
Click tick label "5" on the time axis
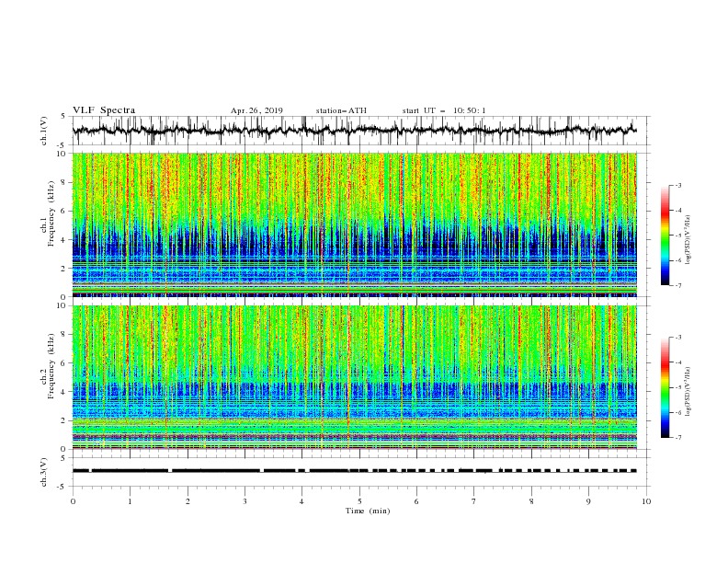click(x=359, y=501)
